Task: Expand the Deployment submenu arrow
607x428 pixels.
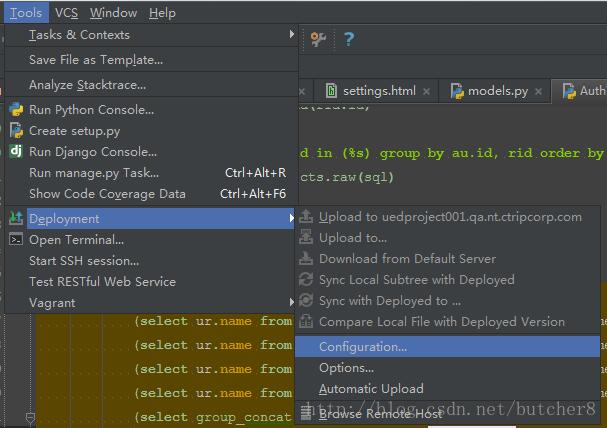Action: (292, 218)
